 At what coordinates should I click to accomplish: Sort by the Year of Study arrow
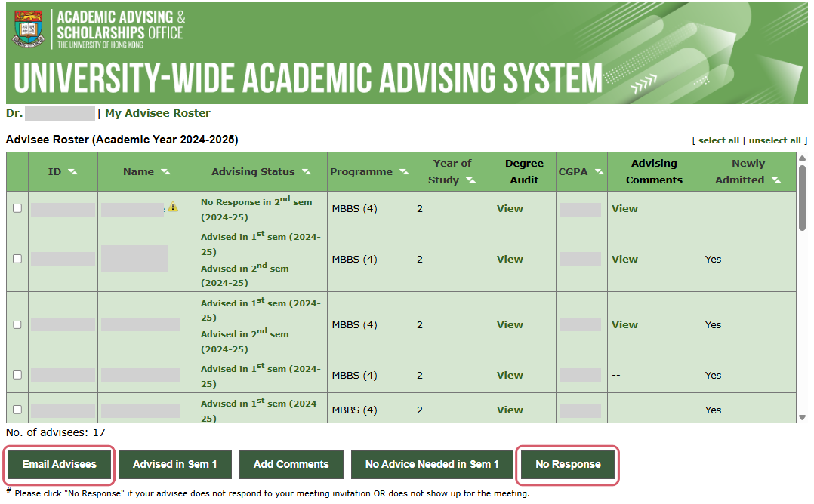pos(470,180)
